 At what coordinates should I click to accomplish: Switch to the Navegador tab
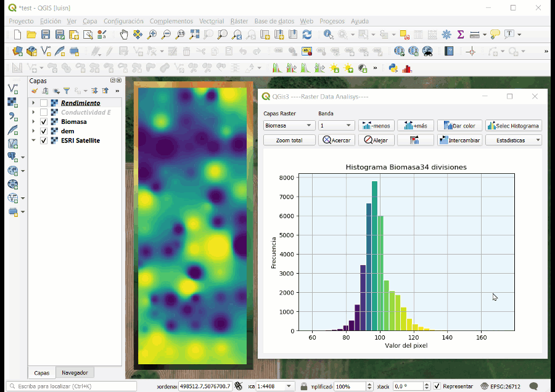coord(75,372)
